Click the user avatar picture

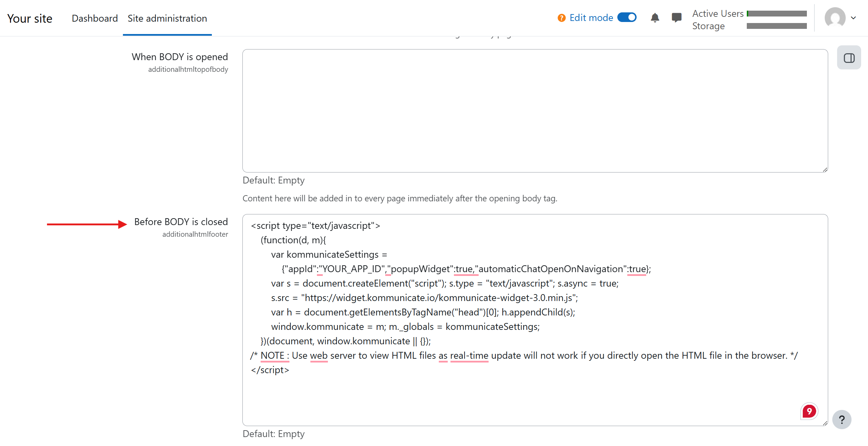click(835, 18)
